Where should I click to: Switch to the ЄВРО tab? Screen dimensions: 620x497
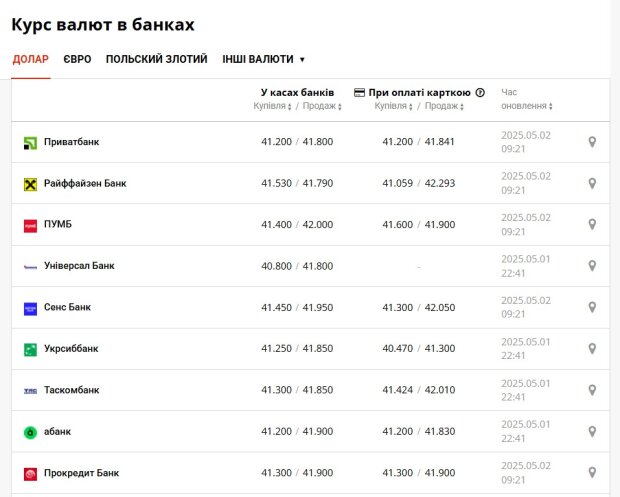pos(77,59)
